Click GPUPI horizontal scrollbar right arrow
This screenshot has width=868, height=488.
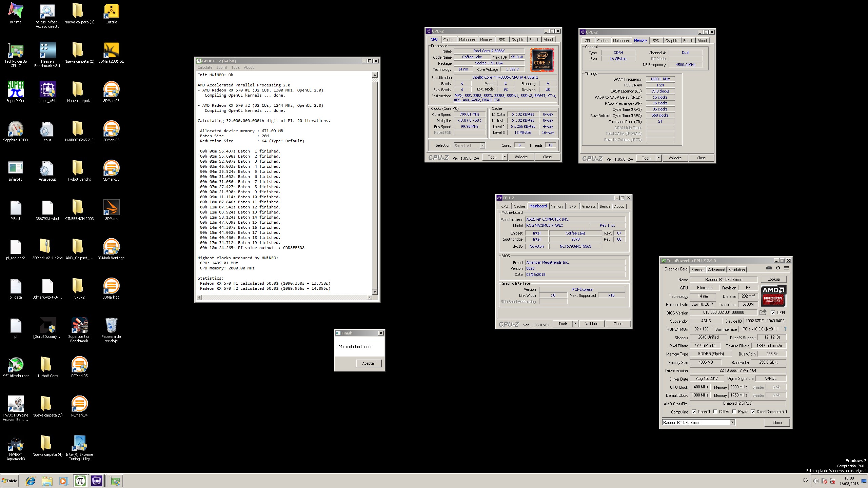tap(369, 298)
